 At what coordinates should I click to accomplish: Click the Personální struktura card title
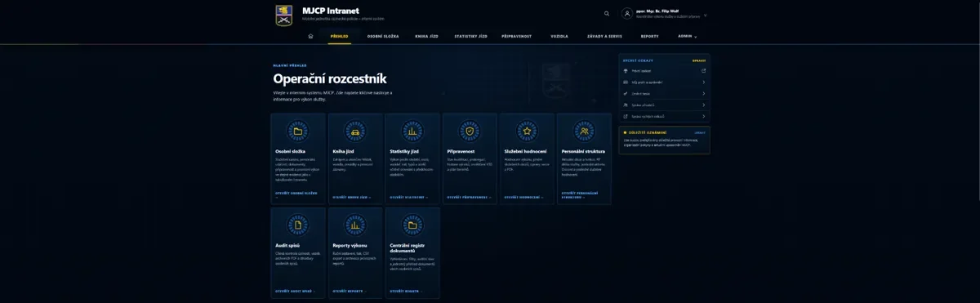pos(583,151)
